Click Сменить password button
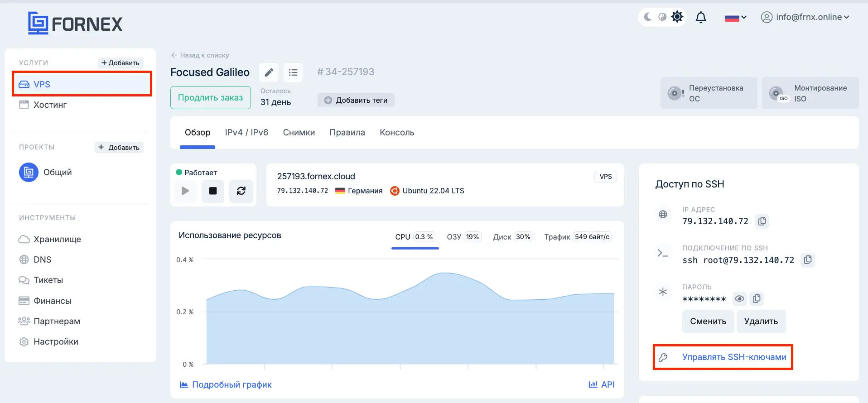The image size is (868, 403). (708, 321)
